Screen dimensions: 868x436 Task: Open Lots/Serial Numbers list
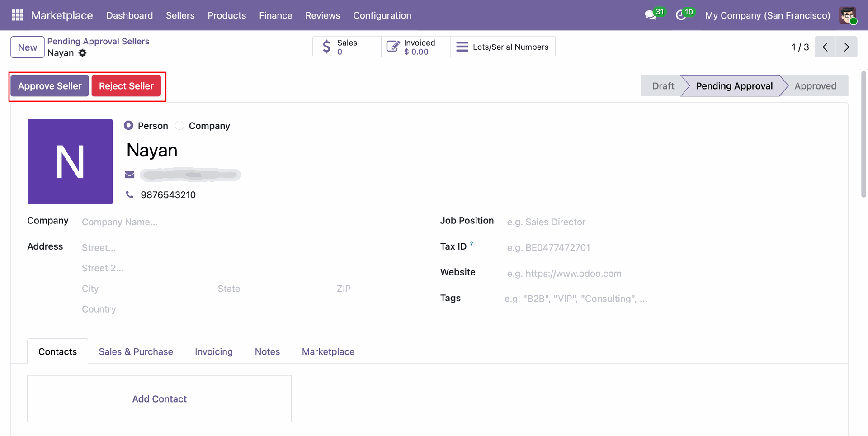pos(503,47)
